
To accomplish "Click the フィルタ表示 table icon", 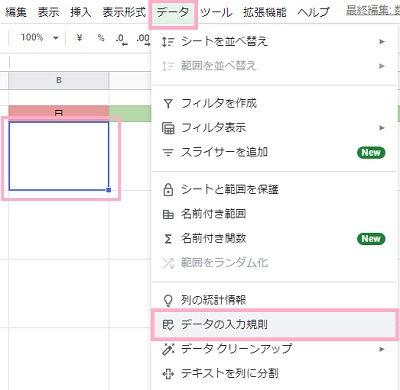I will [168, 128].
